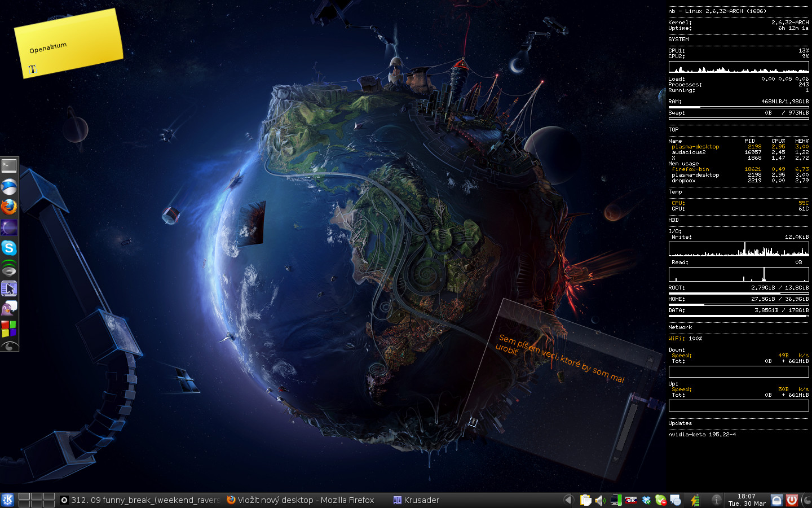Open the volume control in tray
The height and width of the screenshot is (508, 812).
click(600, 500)
